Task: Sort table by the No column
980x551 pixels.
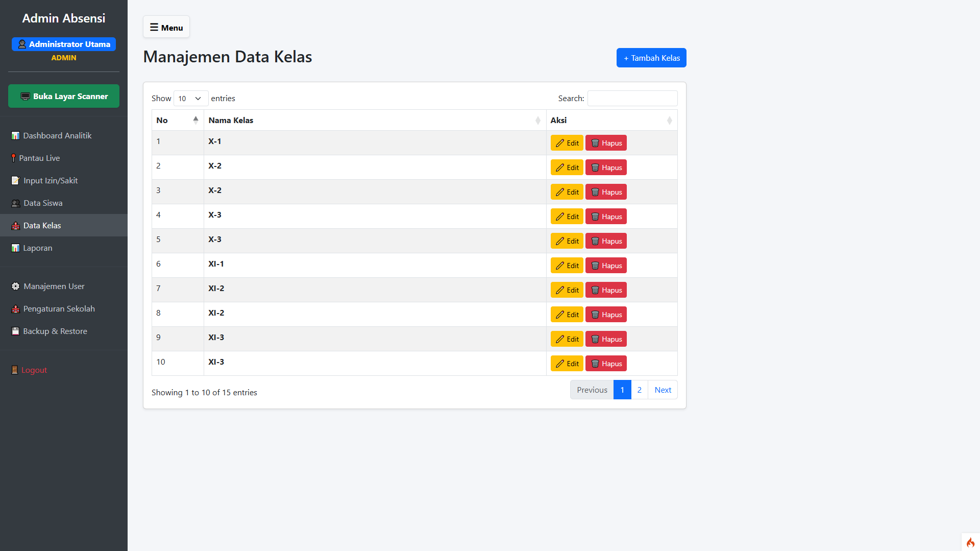Action: pyautogui.click(x=177, y=120)
